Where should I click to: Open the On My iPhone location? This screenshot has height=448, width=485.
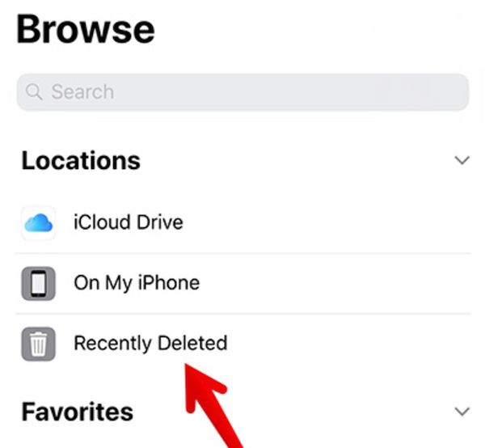pos(137,283)
